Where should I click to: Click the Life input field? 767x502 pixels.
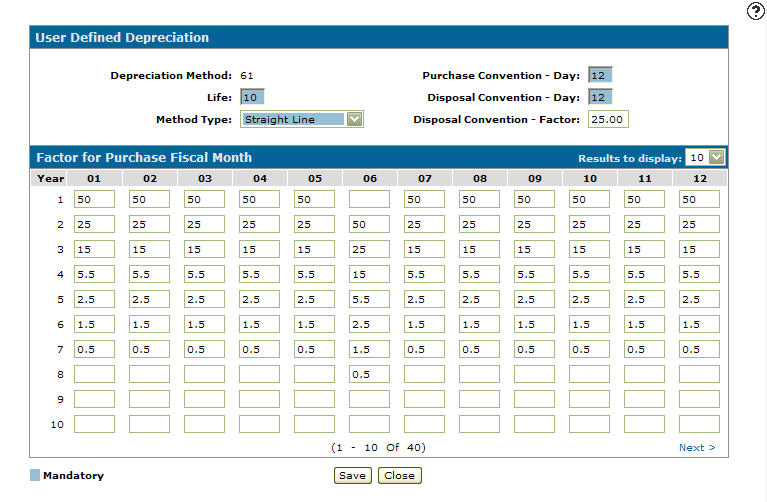click(x=252, y=97)
